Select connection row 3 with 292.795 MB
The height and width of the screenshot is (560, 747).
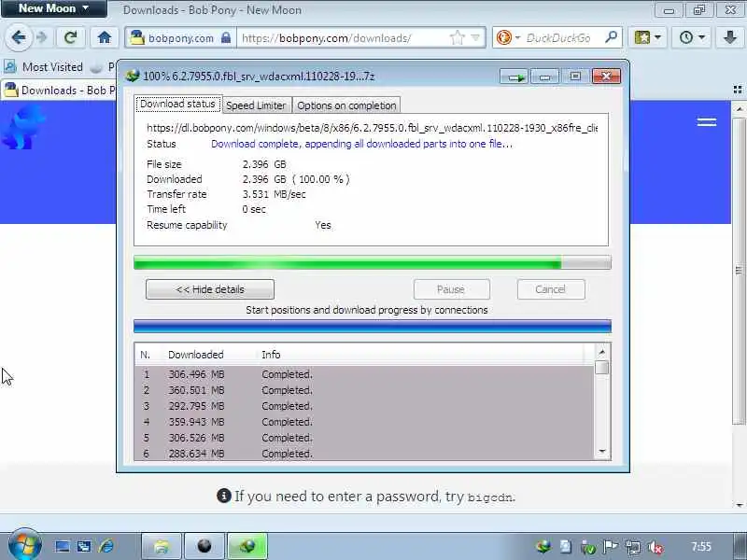(364, 406)
